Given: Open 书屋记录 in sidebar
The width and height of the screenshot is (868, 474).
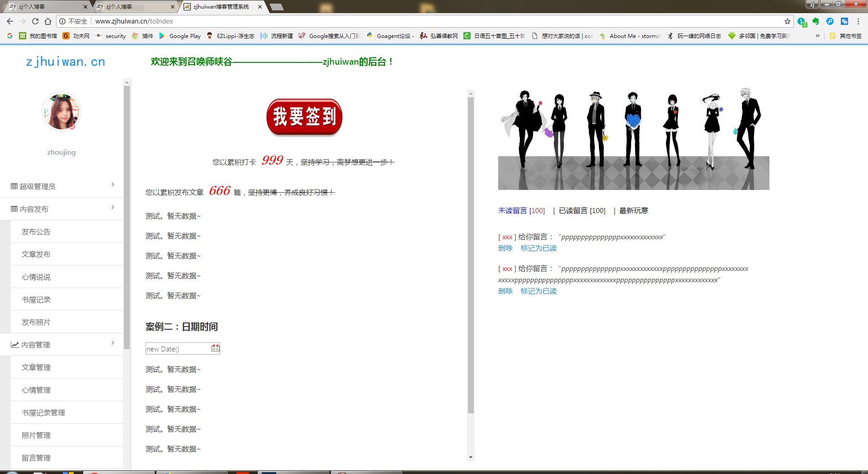Looking at the screenshot, I should (67, 299).
